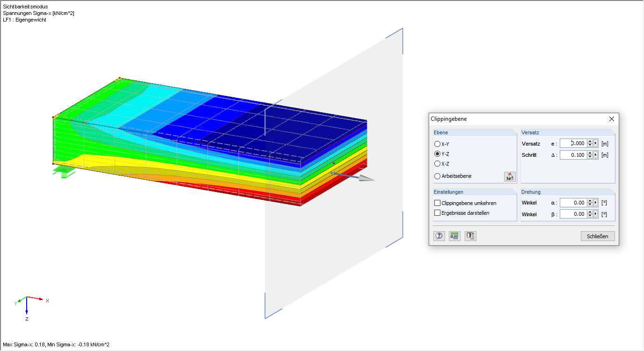Image resolution: width=644 pixels, height=351 pixels.
Task: Select the X-Y plane radio button
Action: pyautogui.click(x=437, y=144)
